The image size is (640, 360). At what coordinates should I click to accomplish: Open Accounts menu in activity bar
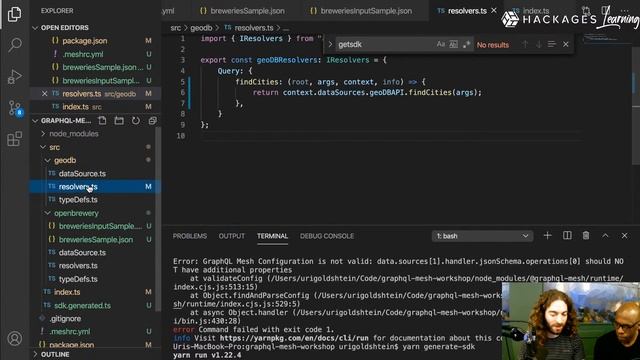(15, 338)
